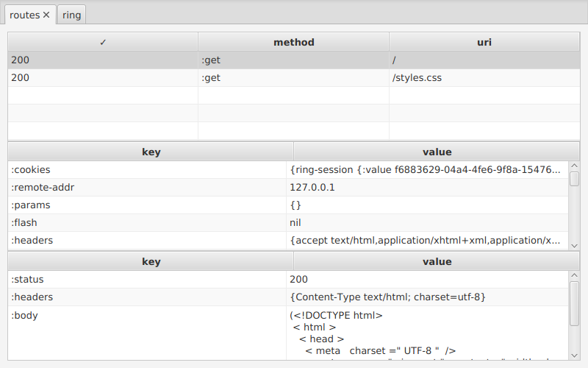This screenshot has height=368, width=588.
Task: Click the DOCTYPE html body value
Action: [428, 333]
